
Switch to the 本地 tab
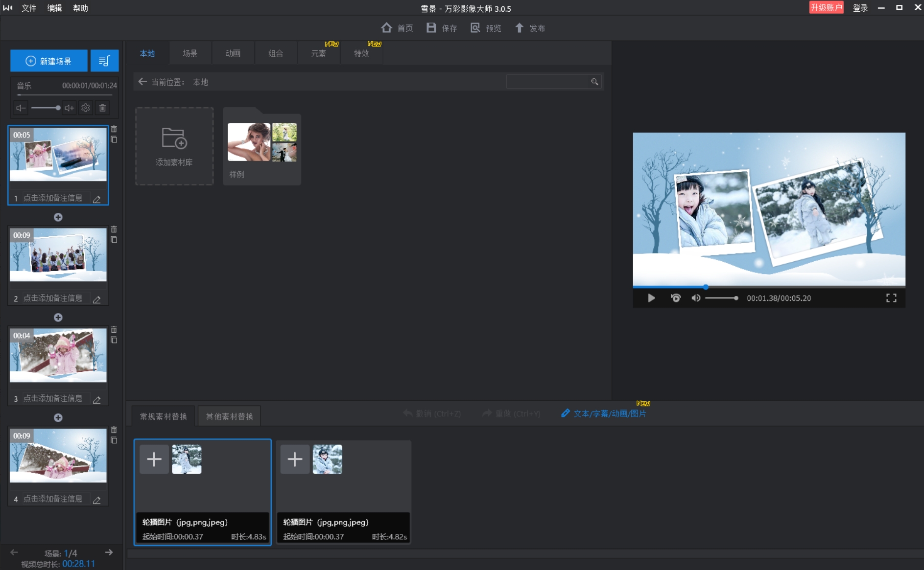147,53
